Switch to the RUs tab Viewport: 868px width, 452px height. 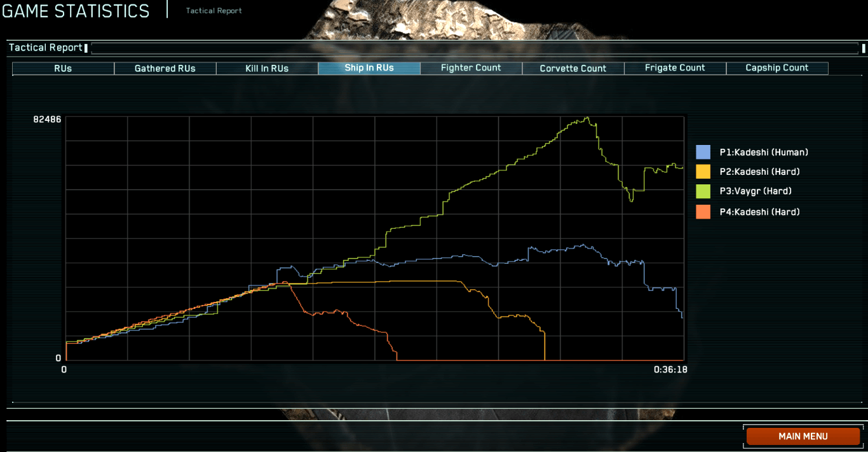[x=63, y=68]
